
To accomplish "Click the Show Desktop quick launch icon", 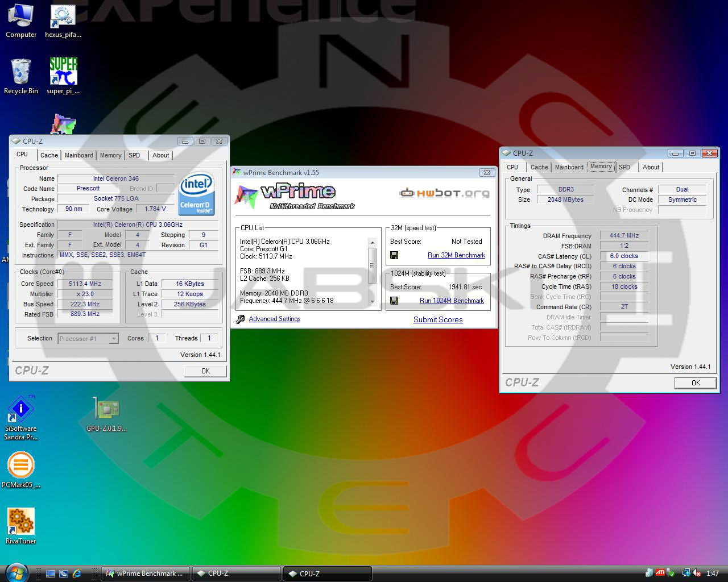I will click(x=51, y=573).
